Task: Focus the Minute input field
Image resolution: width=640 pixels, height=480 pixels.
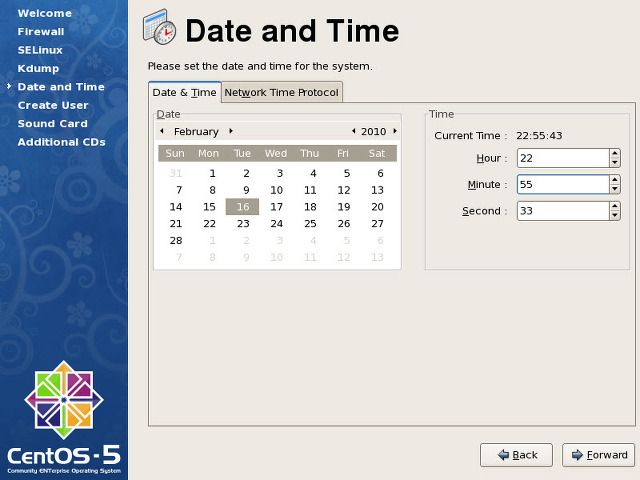Action: [563, 184]
